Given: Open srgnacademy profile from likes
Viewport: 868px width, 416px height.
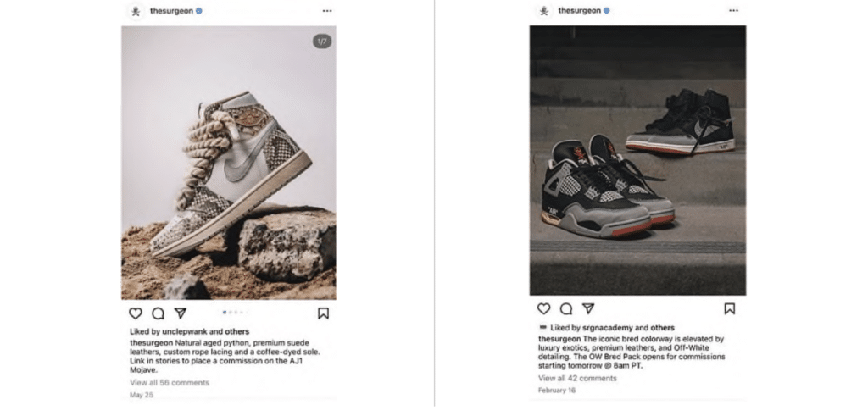Looking at the screenshot, I should pyautogui.click(x=604, y=328).
